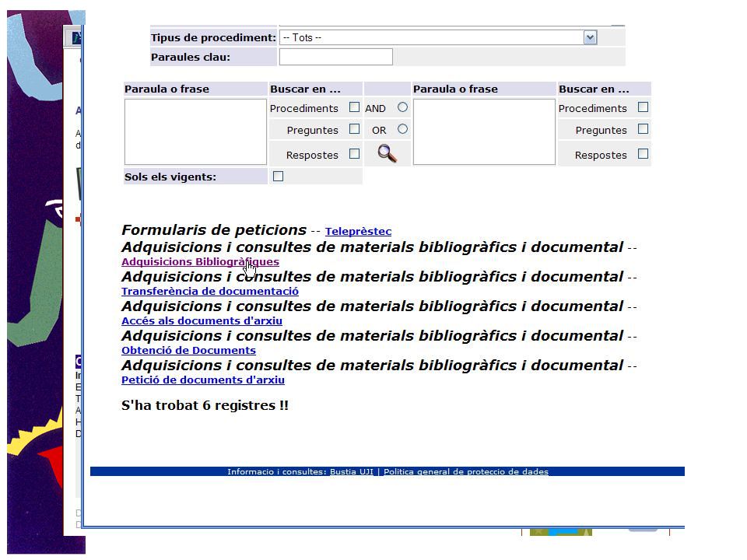
Task: Open the Tipus de procediment dropdown
Action: click(438, 37)
